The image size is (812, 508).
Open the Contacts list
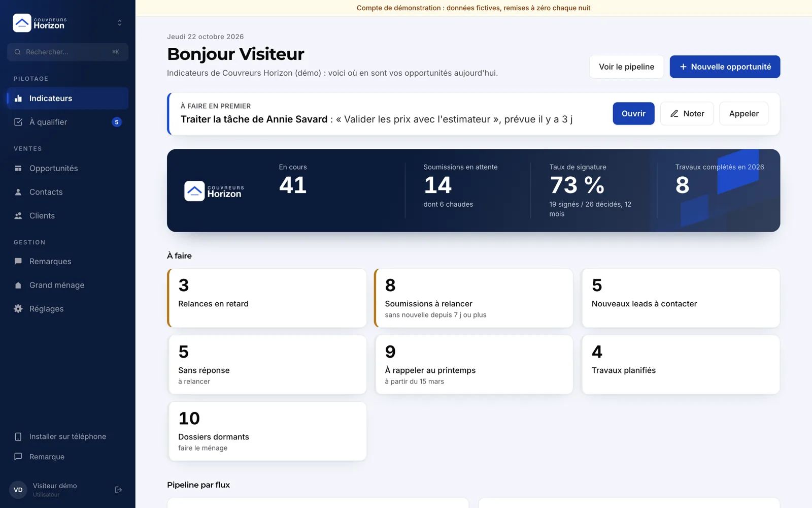point(67,192)
